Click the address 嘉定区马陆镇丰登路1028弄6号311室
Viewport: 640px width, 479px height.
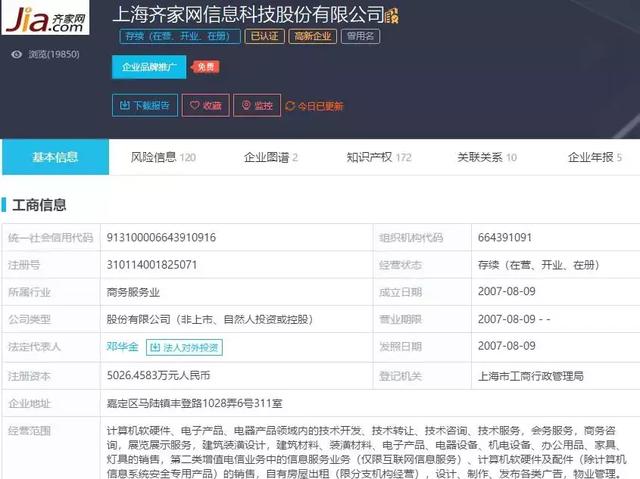[x=194, y=404]
